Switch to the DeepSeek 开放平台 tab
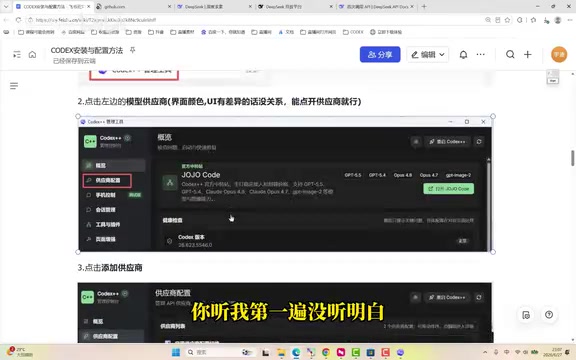 tap(296, 7)
